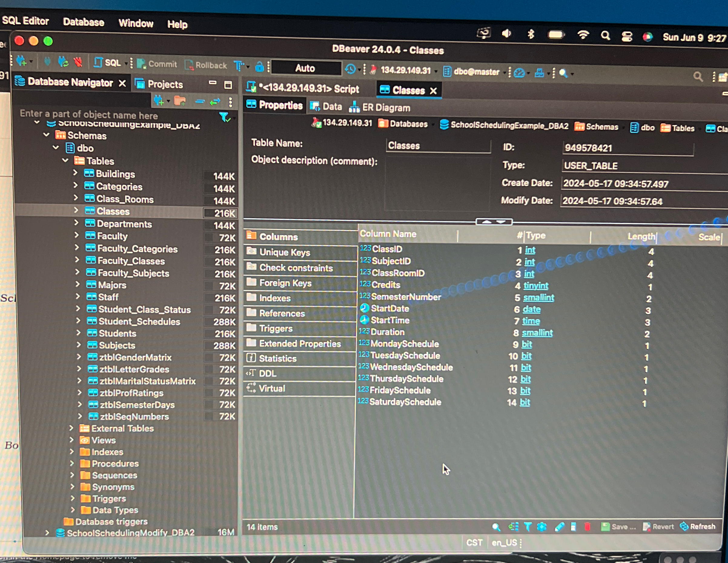728x563 pixels.
Task: Click the Refresh button in bottom bar
Action: click(x=698, y=526)
